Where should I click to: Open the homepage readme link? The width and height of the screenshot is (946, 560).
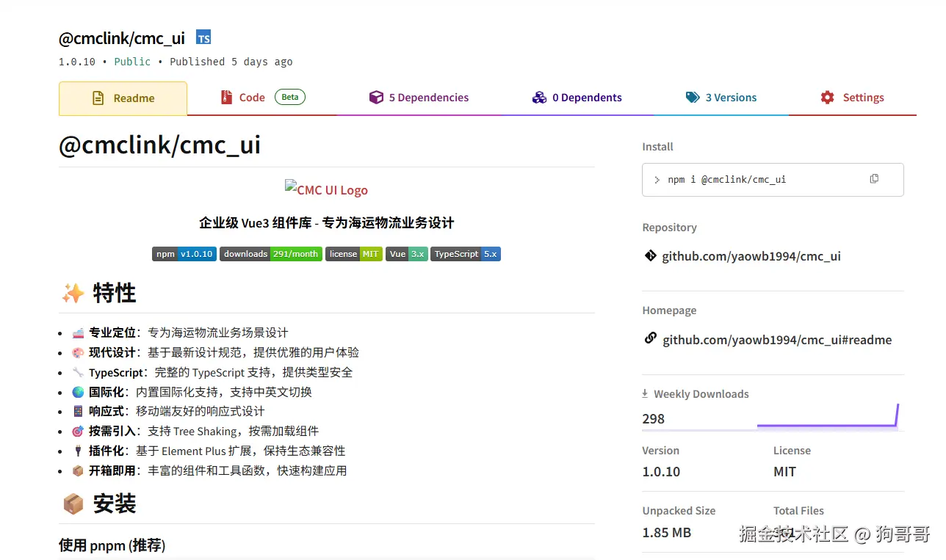[776, 339]
